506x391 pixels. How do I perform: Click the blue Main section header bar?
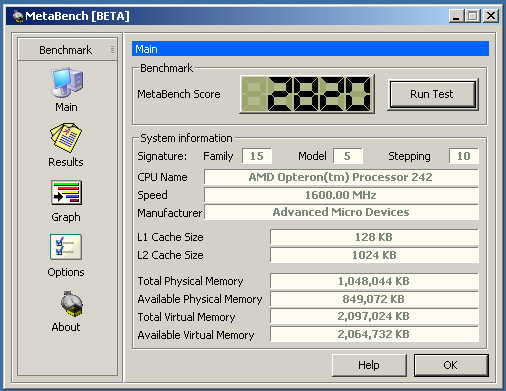click(x=310, y=49)
